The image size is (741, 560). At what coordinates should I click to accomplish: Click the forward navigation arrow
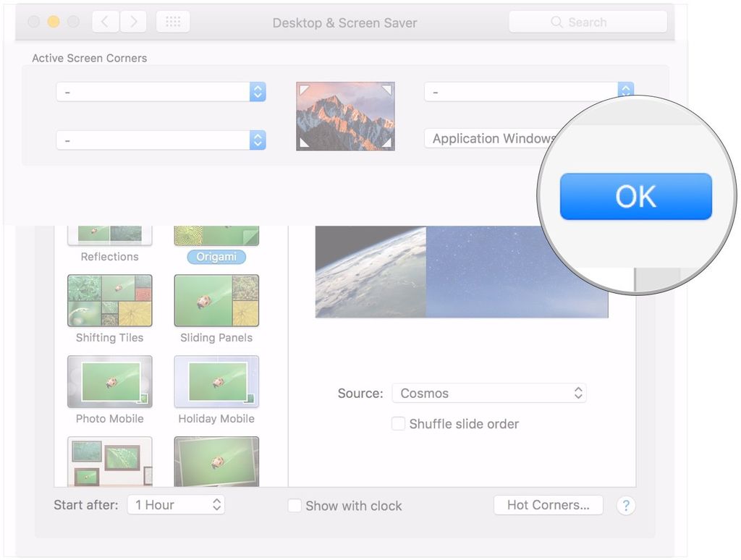point(133,21)
